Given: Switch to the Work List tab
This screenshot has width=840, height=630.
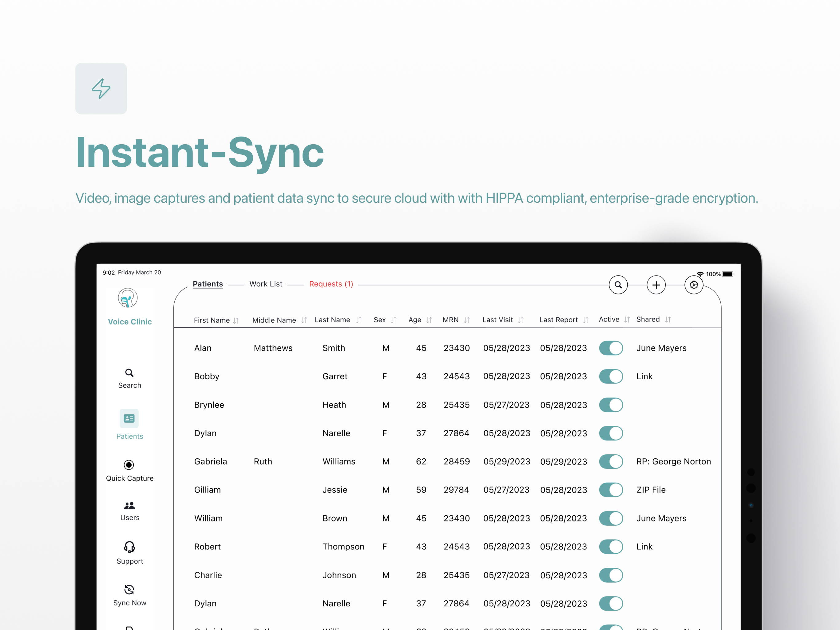Looking at the screenshot, I should tap(266, 284).
